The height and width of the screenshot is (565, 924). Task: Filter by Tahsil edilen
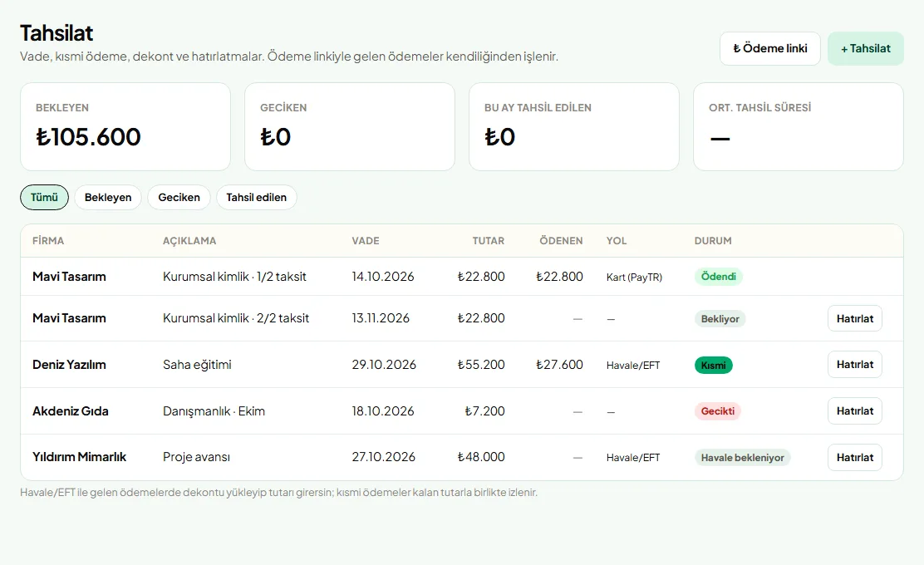tap(256, 198)
